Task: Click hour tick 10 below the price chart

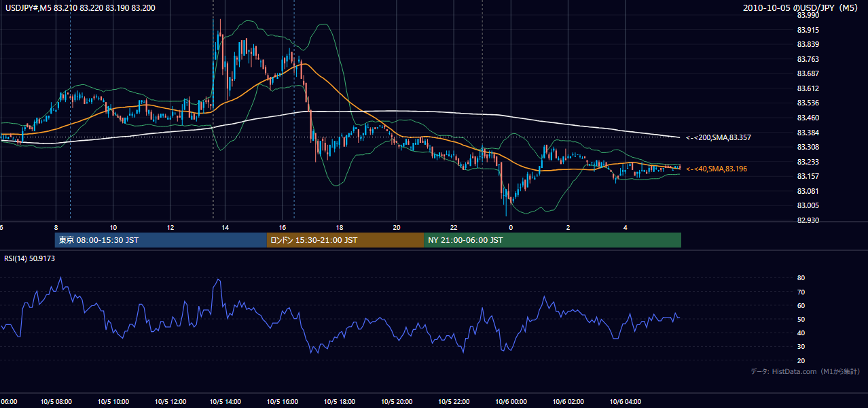Action: [x=113, y=227]
